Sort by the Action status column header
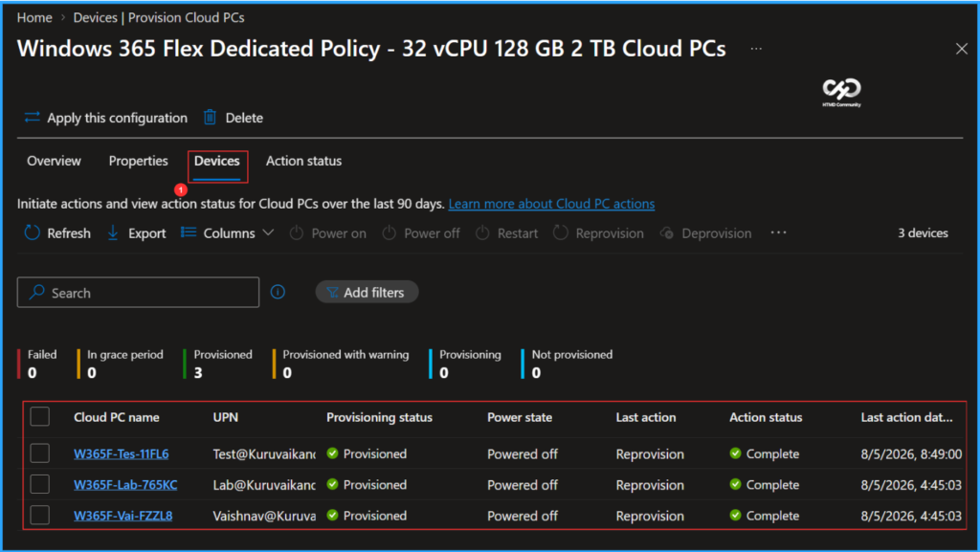 [766, 417]
